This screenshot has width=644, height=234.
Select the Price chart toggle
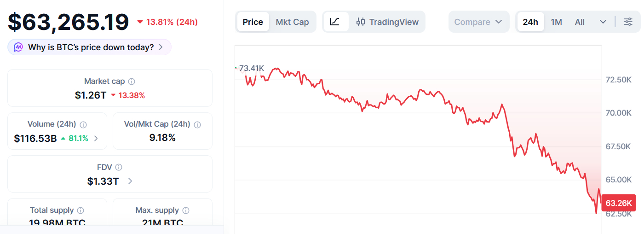click(253, 22)
